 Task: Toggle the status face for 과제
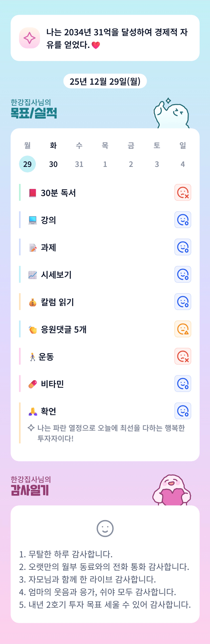[183, 247]
